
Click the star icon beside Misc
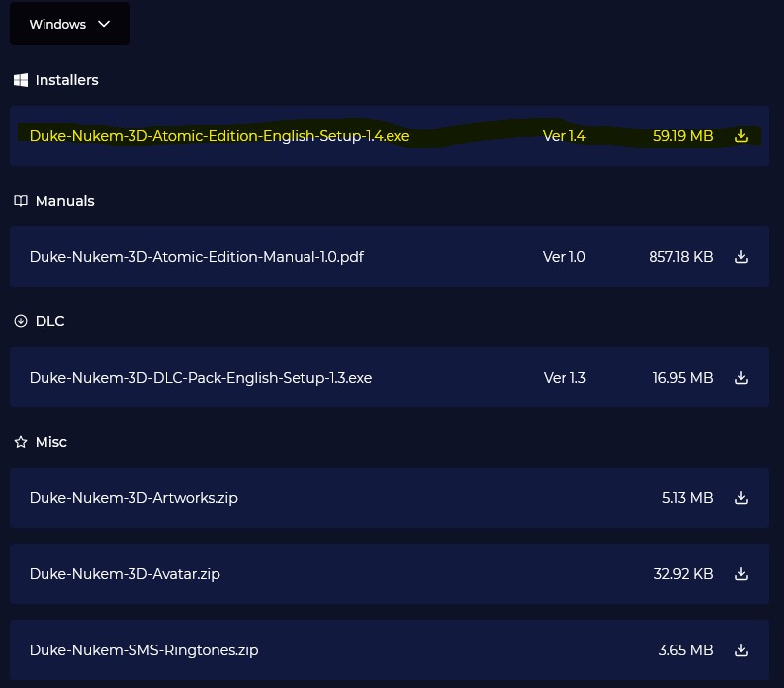(21, 442)
